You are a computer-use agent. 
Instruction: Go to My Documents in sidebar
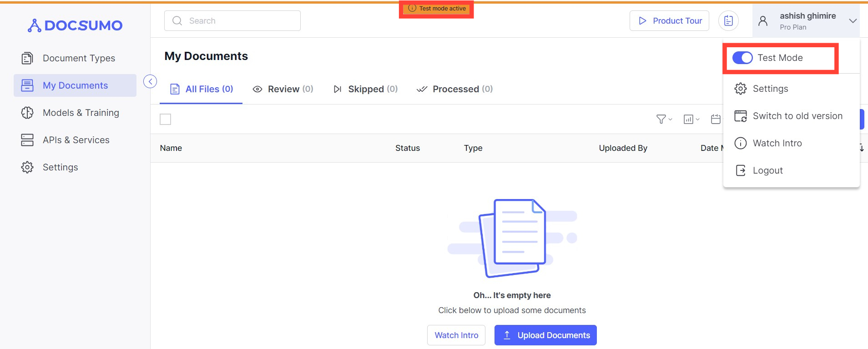pyautogui.click(x=75, y=85)
